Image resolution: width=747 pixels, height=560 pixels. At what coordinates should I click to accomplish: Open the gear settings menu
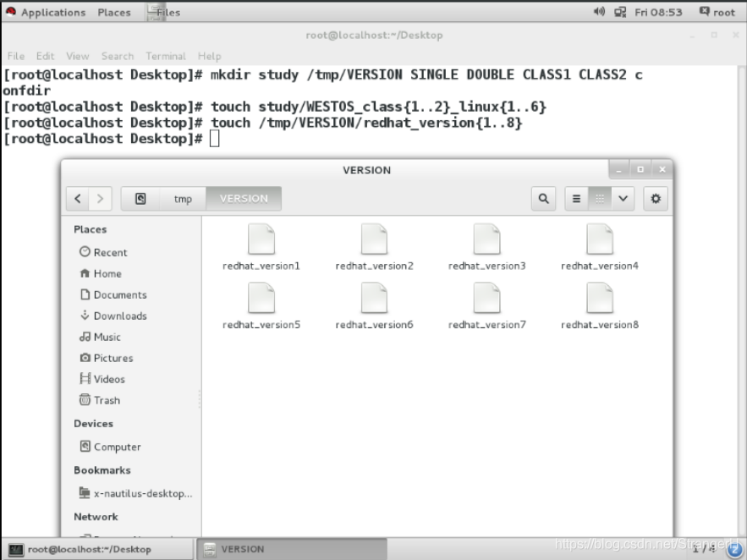click(x=656, y=199)
